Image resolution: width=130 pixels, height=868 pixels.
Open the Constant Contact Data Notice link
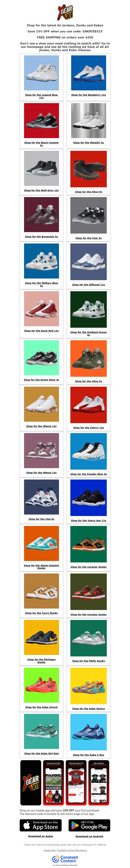72,850
